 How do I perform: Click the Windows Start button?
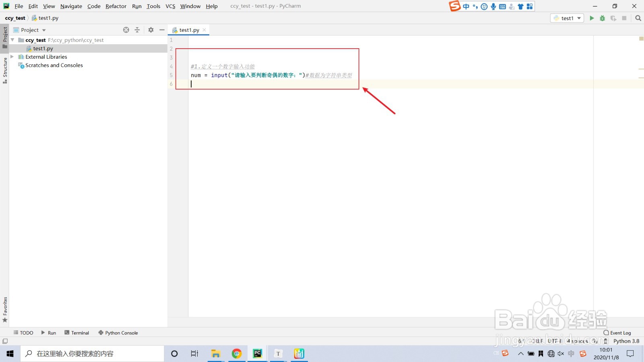point(10,354)
